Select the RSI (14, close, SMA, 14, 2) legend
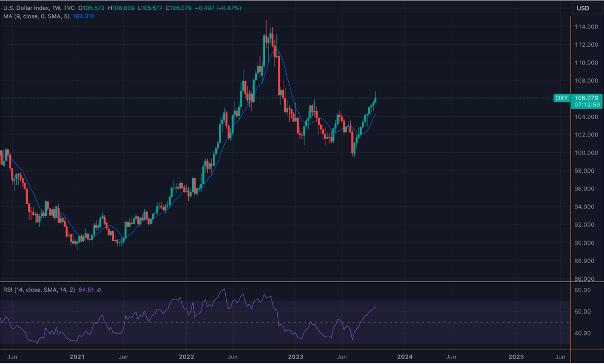 [39, 290]
